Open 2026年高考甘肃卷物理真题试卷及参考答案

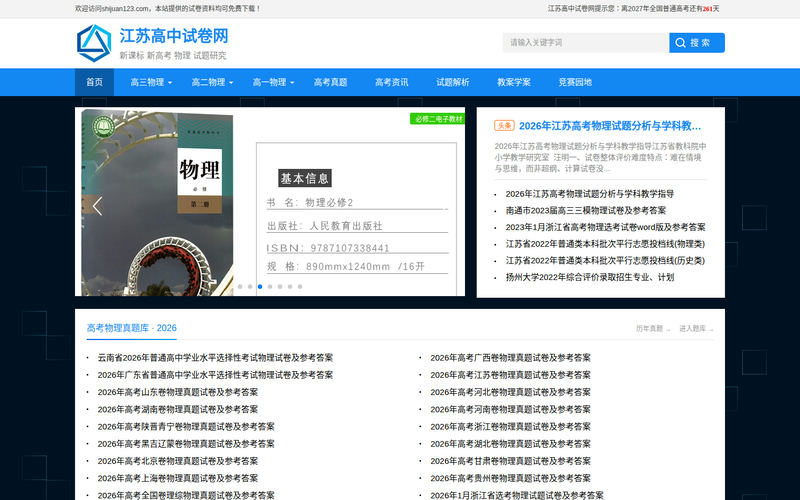click(x=510, y=461)
